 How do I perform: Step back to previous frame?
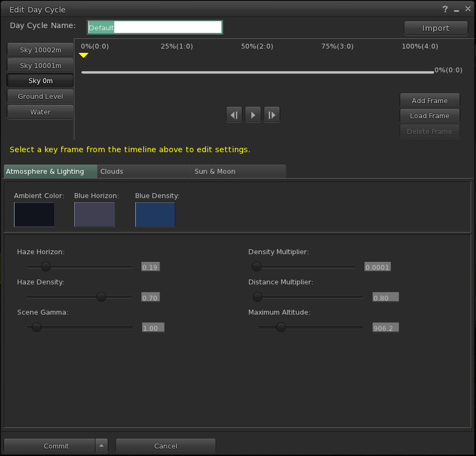click(234, 115)
